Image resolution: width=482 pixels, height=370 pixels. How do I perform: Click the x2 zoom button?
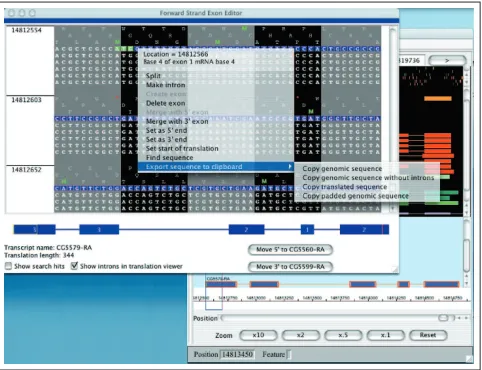[301, 335]
